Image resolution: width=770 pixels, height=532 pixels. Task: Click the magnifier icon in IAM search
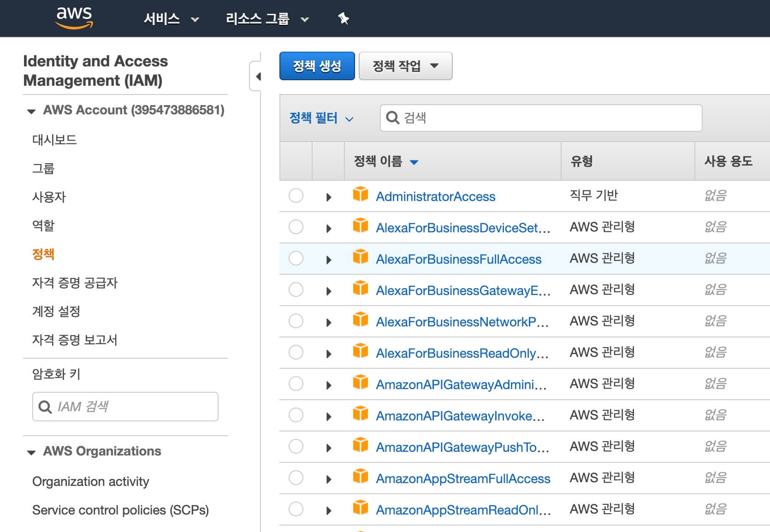tap(45, 407)
